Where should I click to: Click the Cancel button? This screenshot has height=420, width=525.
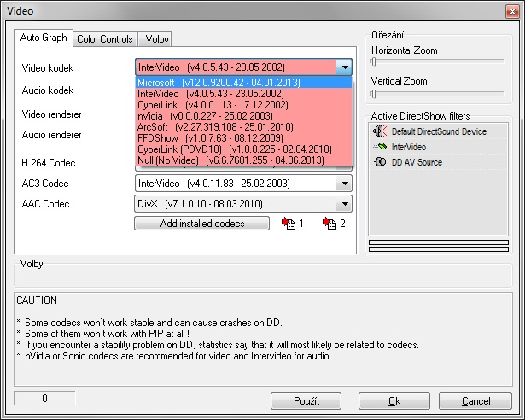tap(475, 401)
